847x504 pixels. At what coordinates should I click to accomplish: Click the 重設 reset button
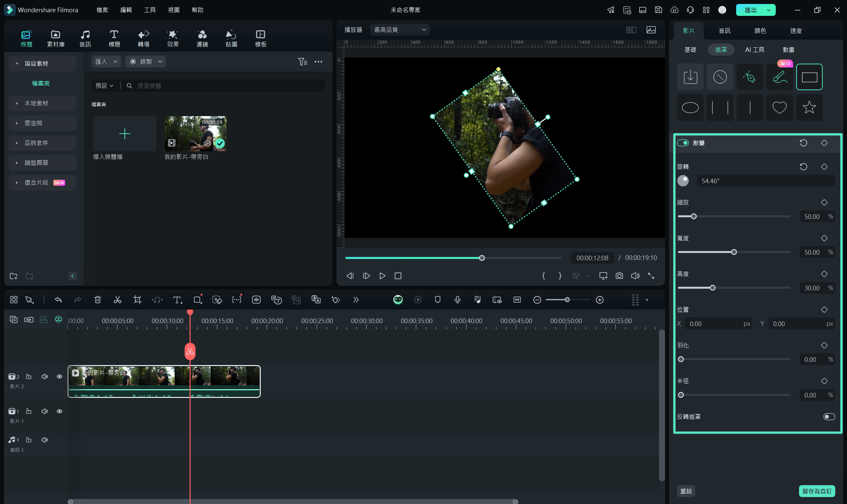[686, 491]
